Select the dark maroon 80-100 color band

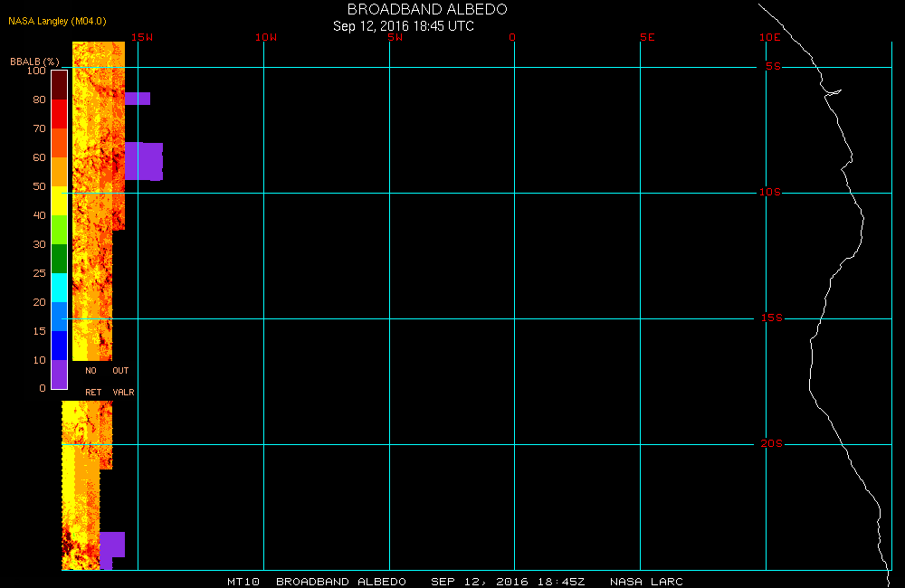[x=60, y=85]
